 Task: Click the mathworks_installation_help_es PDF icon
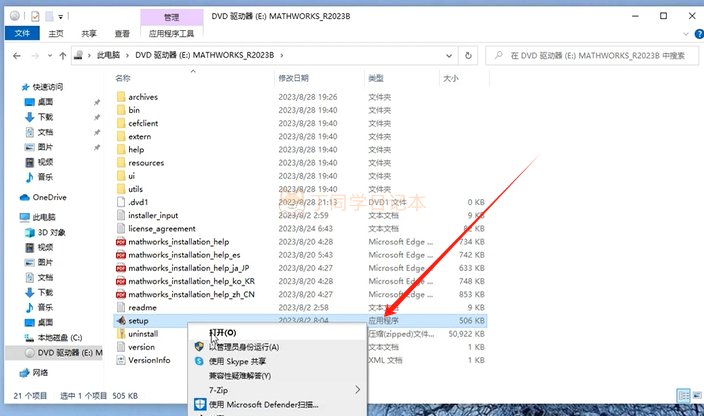tap(121, 254)
